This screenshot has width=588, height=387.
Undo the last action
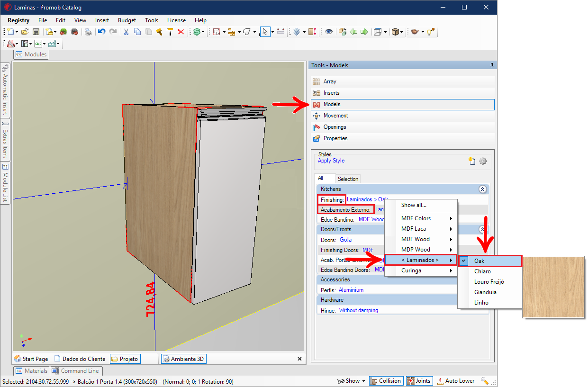pyautogui.click(x=101, y=32)
